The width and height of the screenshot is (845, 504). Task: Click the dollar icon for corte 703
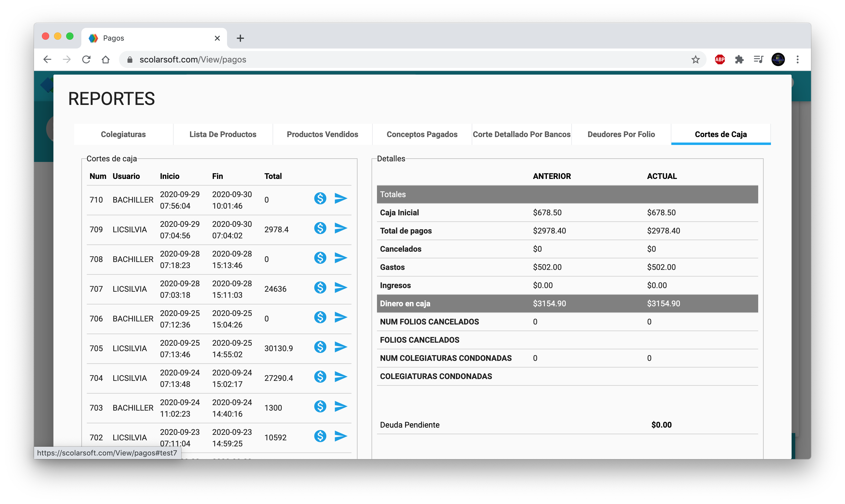320,407
